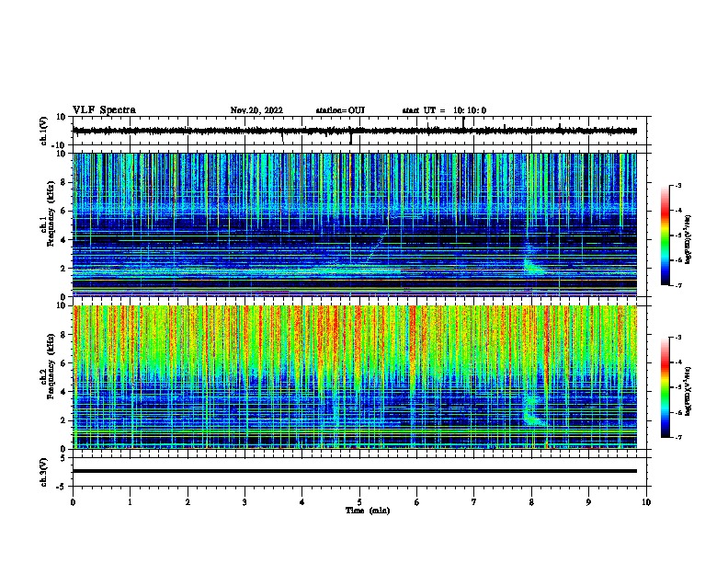Click time axis tick label '9'

[588, 502]
